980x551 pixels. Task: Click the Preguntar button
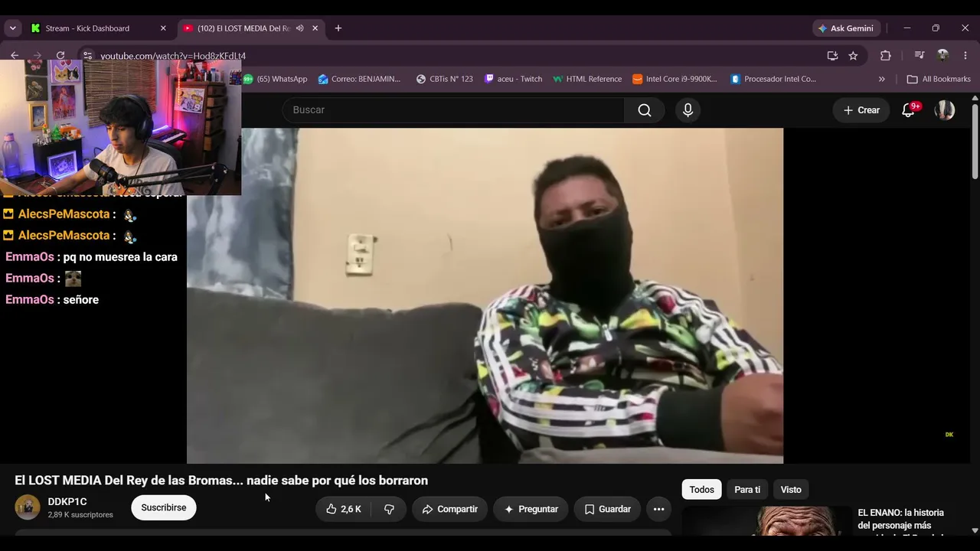click(531, 509)
